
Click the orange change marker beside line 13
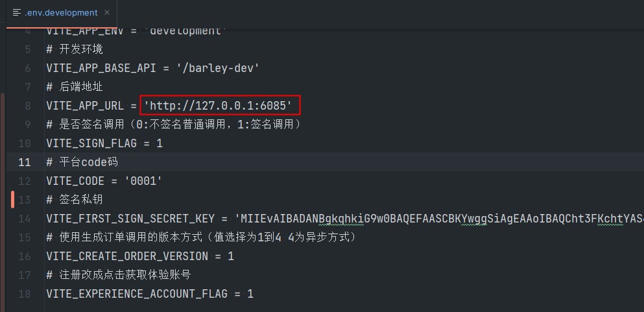tap(12, 199)
